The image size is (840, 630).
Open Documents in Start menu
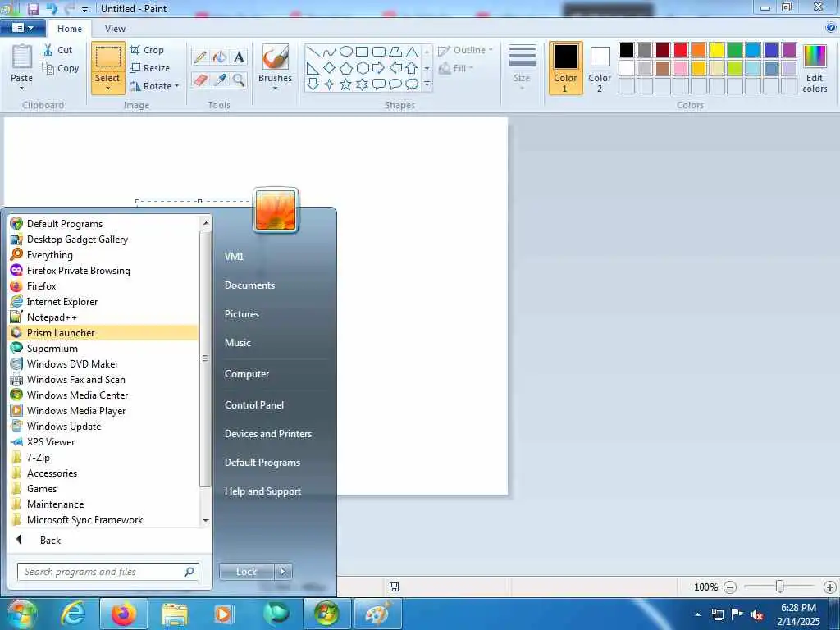(249, 285)
